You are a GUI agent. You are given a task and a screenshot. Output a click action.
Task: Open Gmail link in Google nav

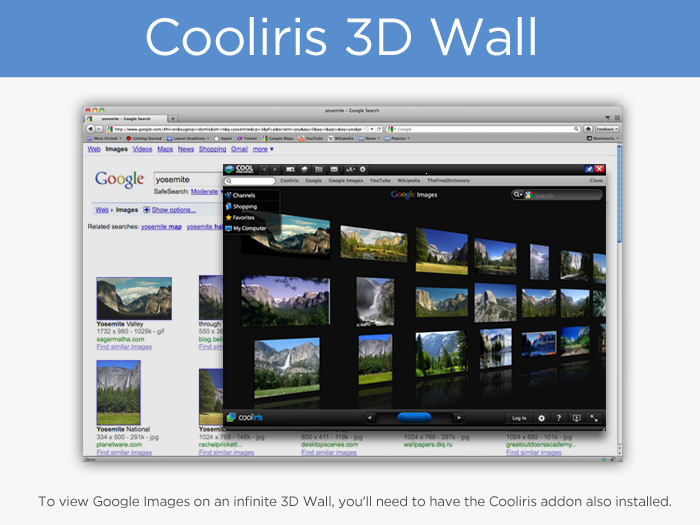click(239, 149)
